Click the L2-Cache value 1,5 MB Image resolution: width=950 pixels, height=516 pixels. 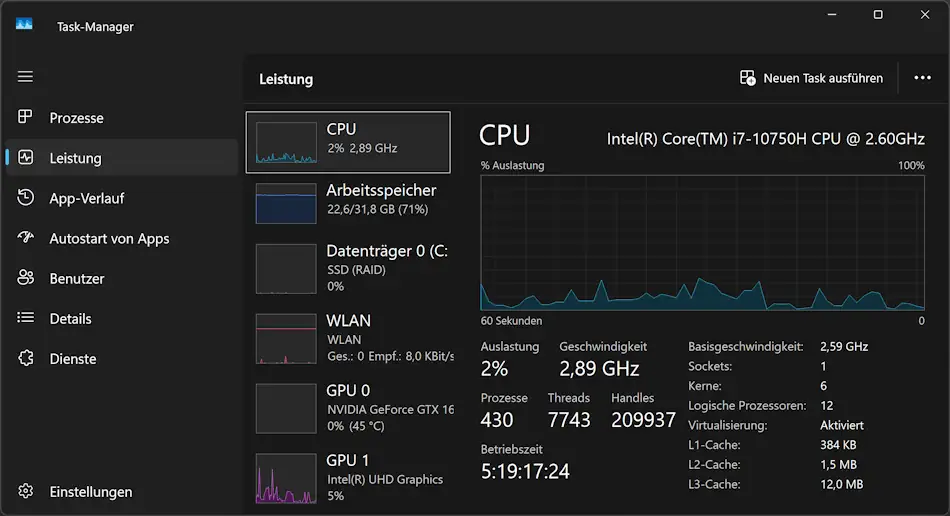[x=838, y=465]
